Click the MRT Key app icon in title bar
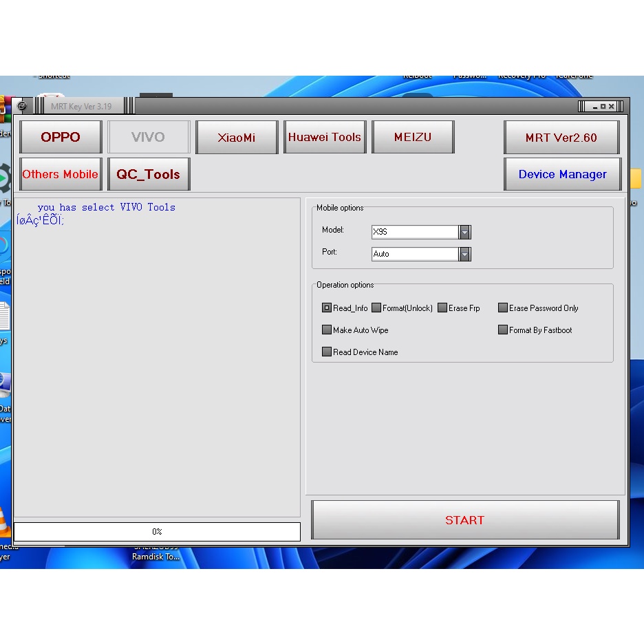Image resolution: width=644 pixels, height=644 pixels. [x=22, y=106]
